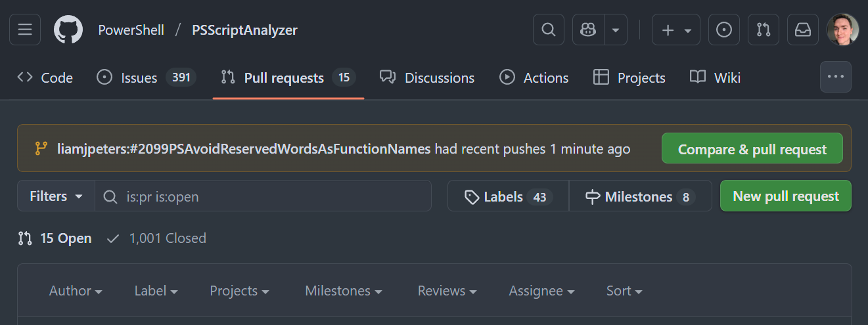Go to GitHub homepage via Octocat logo
The image size is (868, 325).
coord(68,30)
